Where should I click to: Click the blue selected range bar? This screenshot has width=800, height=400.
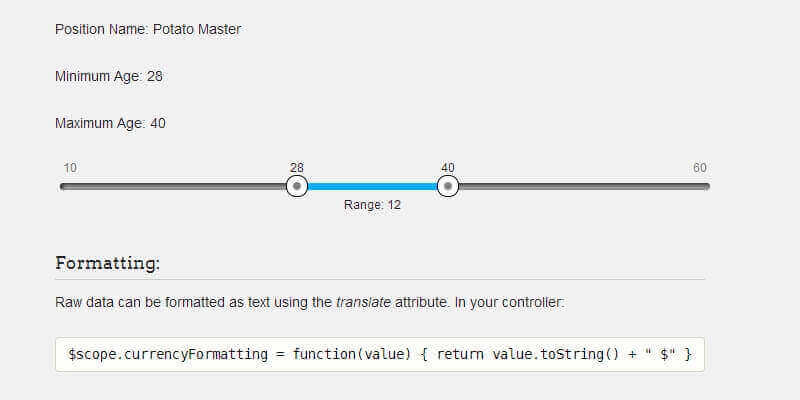coord(372,186)
